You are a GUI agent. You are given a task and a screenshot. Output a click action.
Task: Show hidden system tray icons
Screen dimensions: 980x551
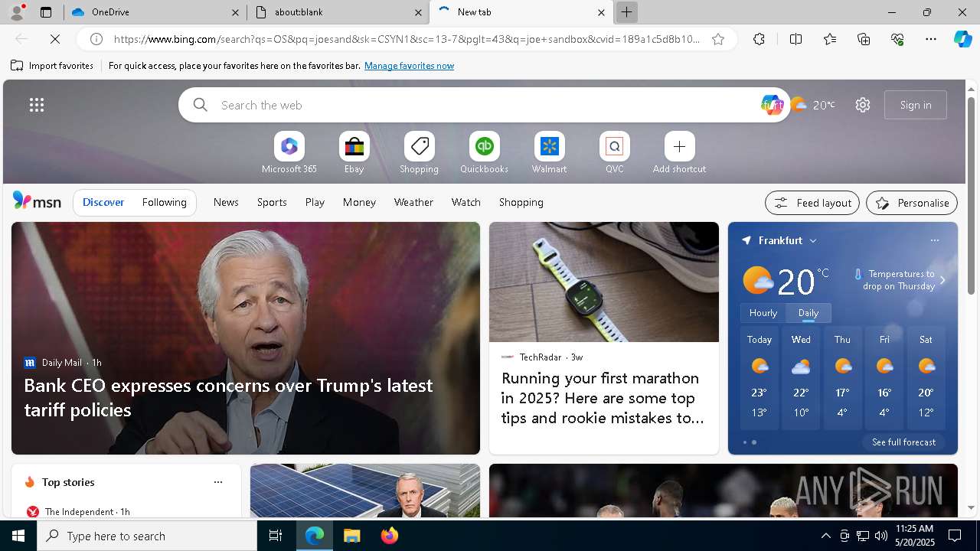(x=825, y=536)
